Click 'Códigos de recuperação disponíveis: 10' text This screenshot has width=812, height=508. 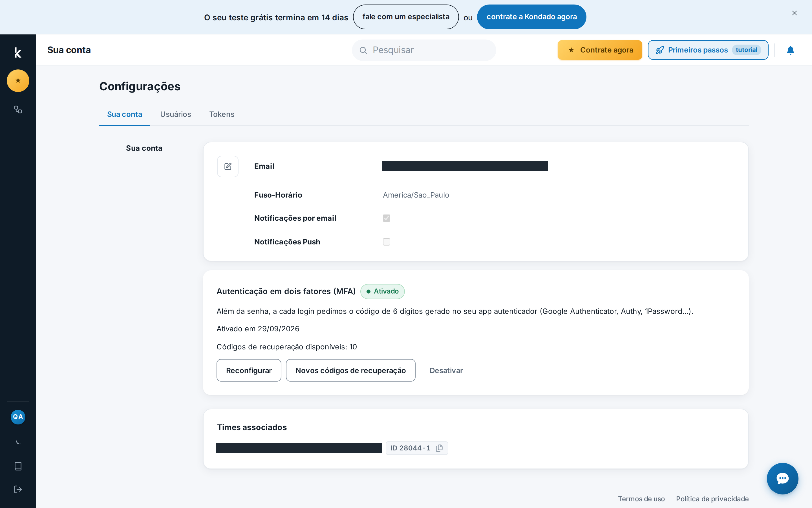[x=286, y=347]
